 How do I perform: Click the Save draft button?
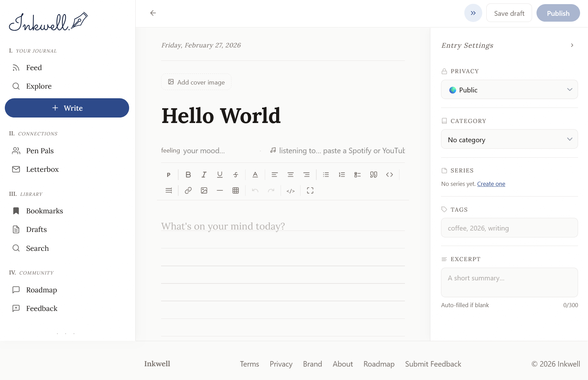point(509,13)
